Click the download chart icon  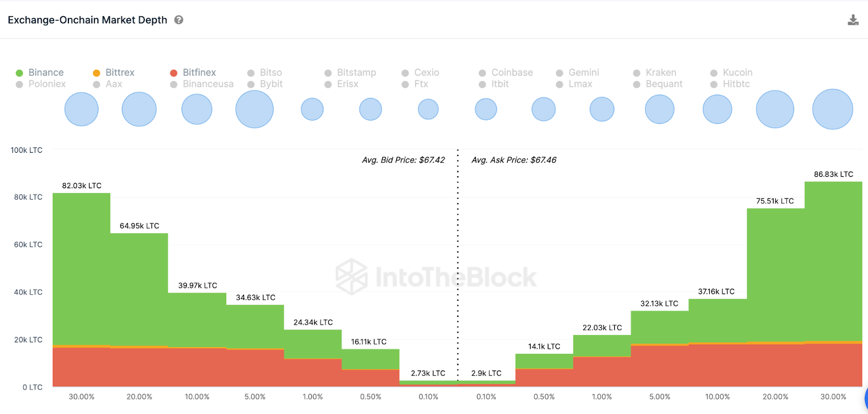[x=853, y=21]
